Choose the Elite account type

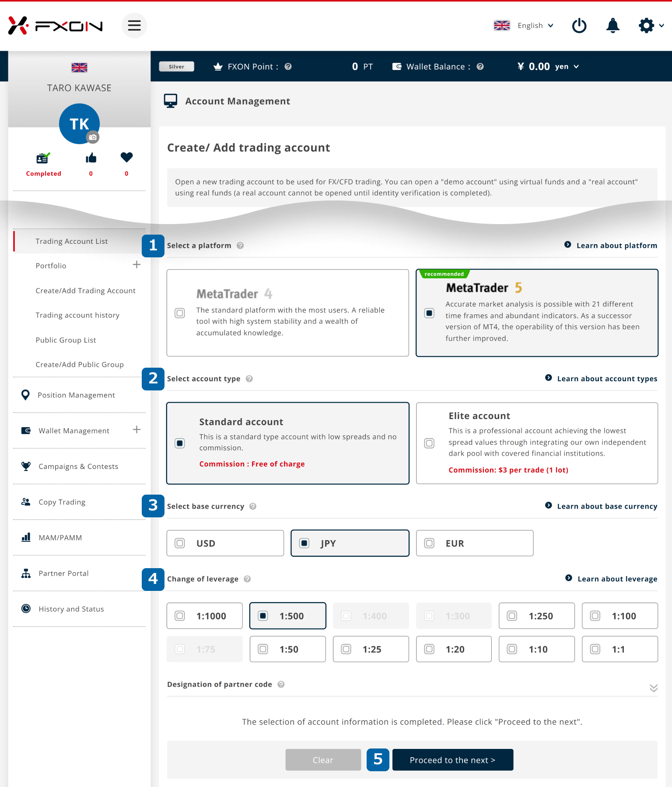click(x=537, y=443)
